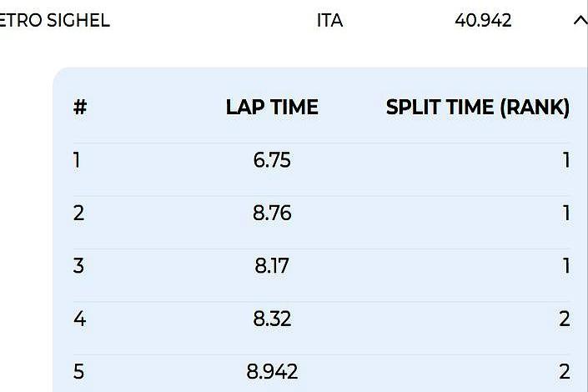Click the SPLIT TIME (RANK) header
This screenshot has height=392, width=588.
478,108
